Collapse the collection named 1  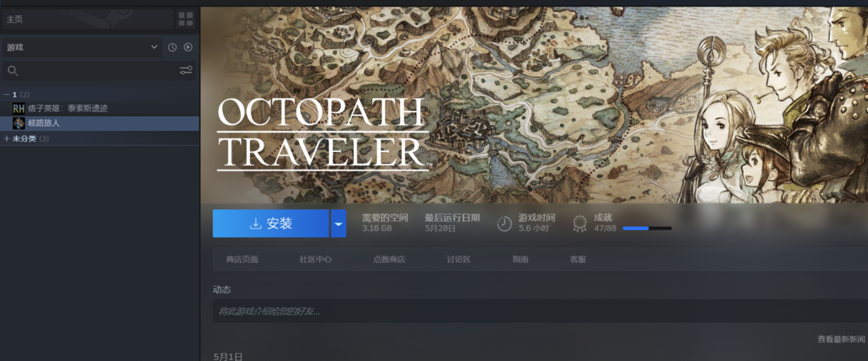click(x=6, y=95)
